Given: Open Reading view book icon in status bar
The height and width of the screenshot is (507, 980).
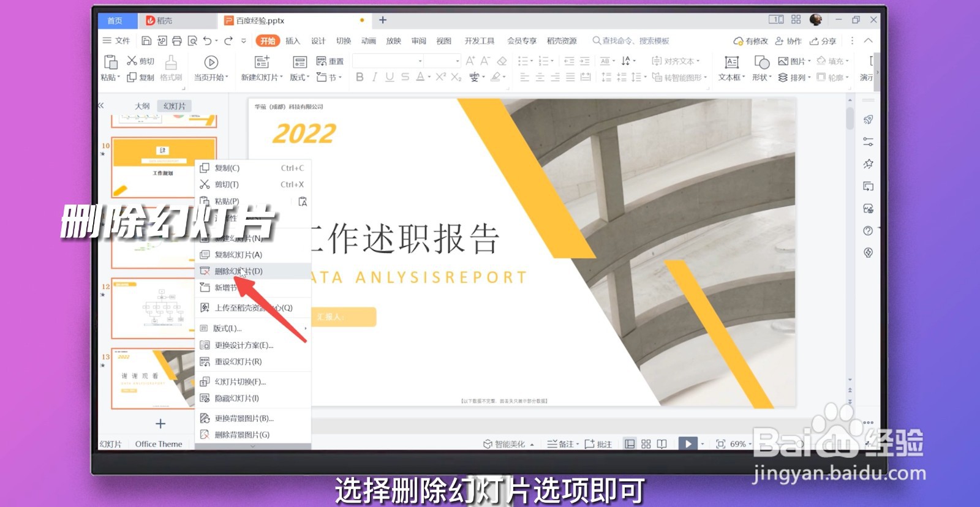Looking at the screenshot, I should [x=662, y=444].
